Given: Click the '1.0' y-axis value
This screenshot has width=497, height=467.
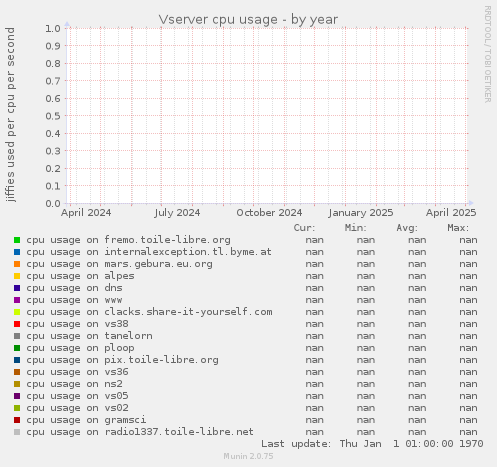Looking at the screenshot, I should click(x=53, y=28).
